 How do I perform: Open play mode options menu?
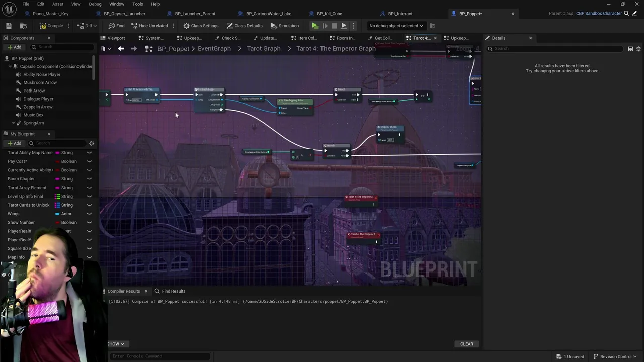353,26
